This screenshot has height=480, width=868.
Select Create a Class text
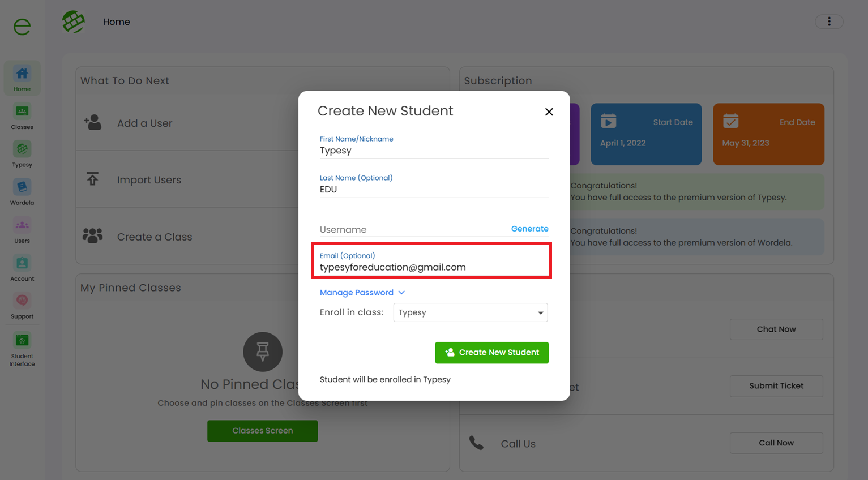pyautogui.click(x=155, y=237)
